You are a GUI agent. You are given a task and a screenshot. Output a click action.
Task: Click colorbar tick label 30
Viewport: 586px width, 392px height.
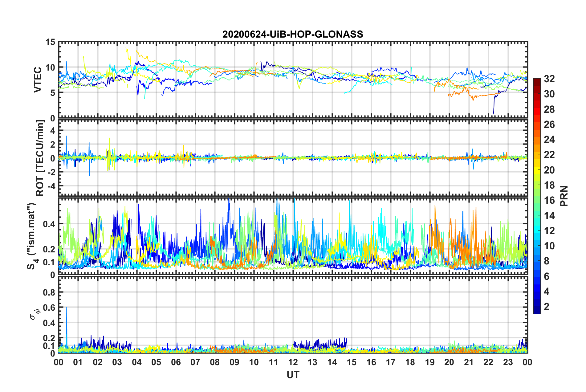pyautogui.click(x=549, y=94)
